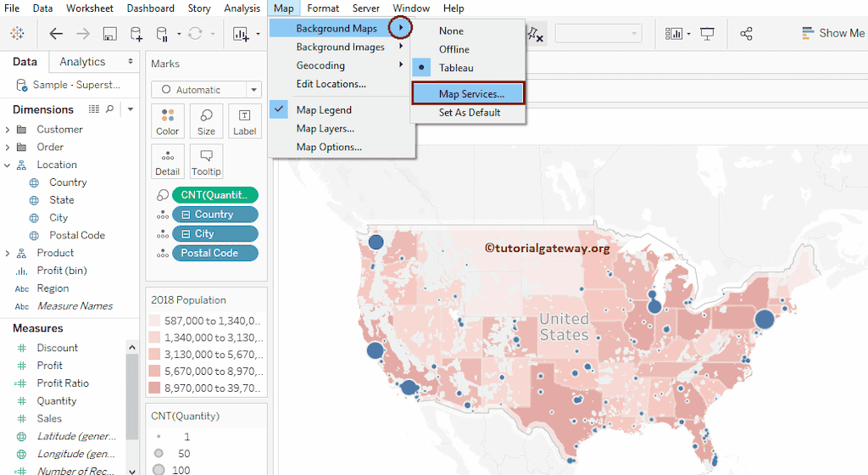Expand the Customer folder
The width and height of the screenshot is (868, 475).
7,130
